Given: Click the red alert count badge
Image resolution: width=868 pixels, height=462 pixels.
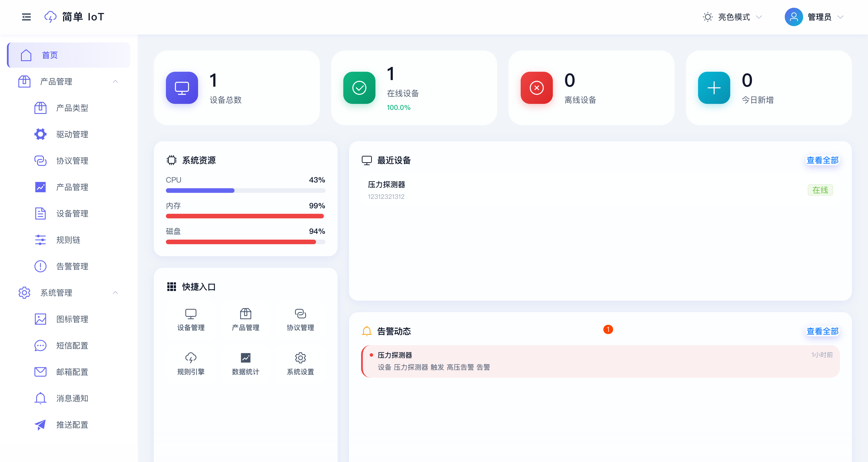Looking at the screenshot, I should [608, 329].
